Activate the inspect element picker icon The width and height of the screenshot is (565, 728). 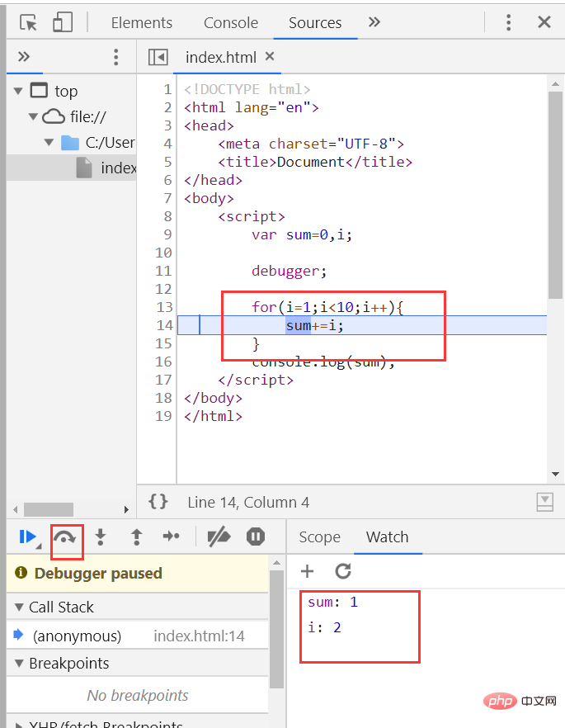coord(28,22)
